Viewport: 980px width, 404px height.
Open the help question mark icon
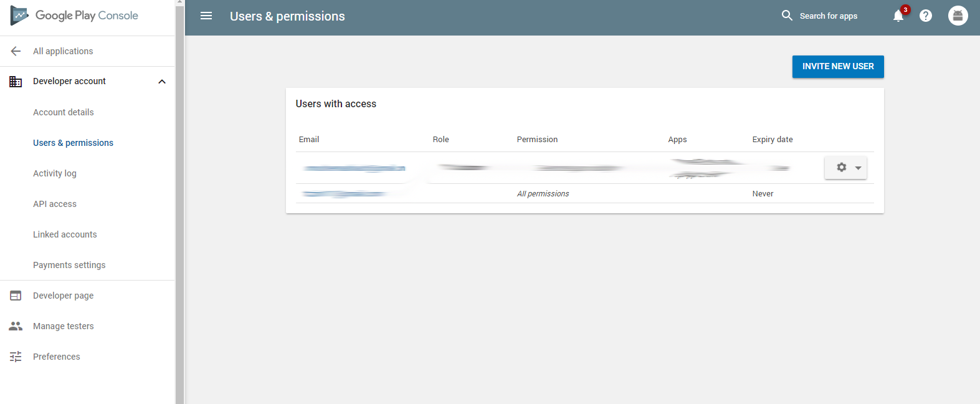926,16
